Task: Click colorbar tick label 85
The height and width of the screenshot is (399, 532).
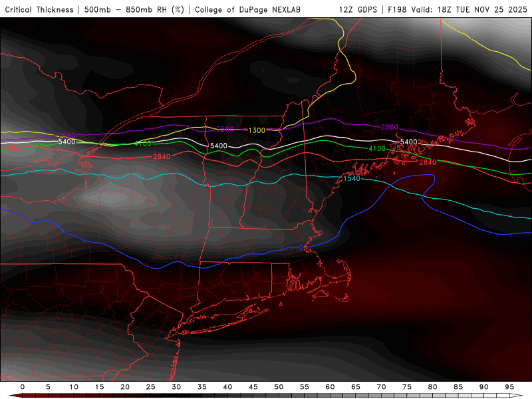Action: [x=458, y=387]
